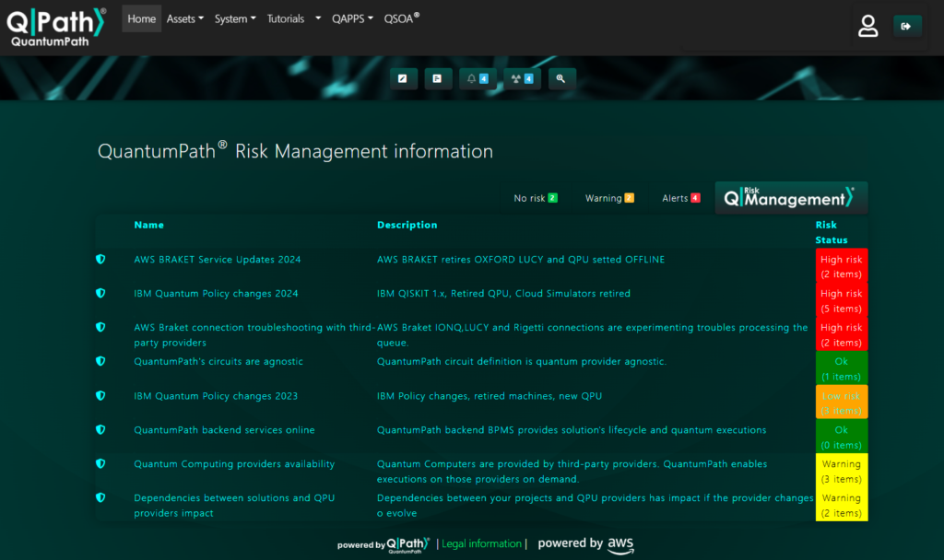Expand the dropdown arrow after Tutorials
Screen dimensions: 944x560
coord(318,19)
